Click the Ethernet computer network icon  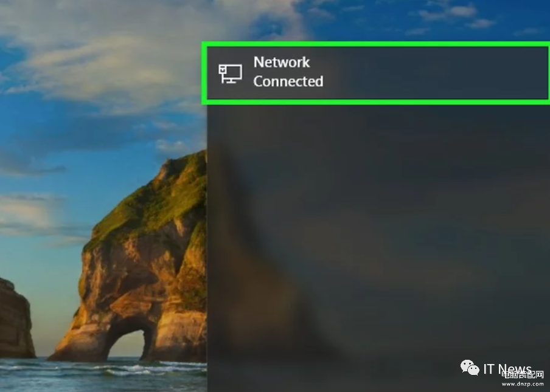[230, 74]
